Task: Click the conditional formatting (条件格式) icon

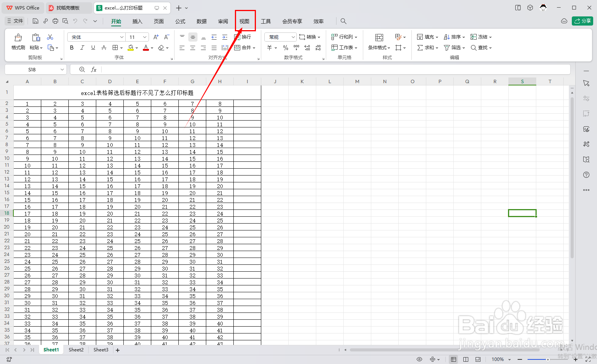Action: (x=379, y=37)
